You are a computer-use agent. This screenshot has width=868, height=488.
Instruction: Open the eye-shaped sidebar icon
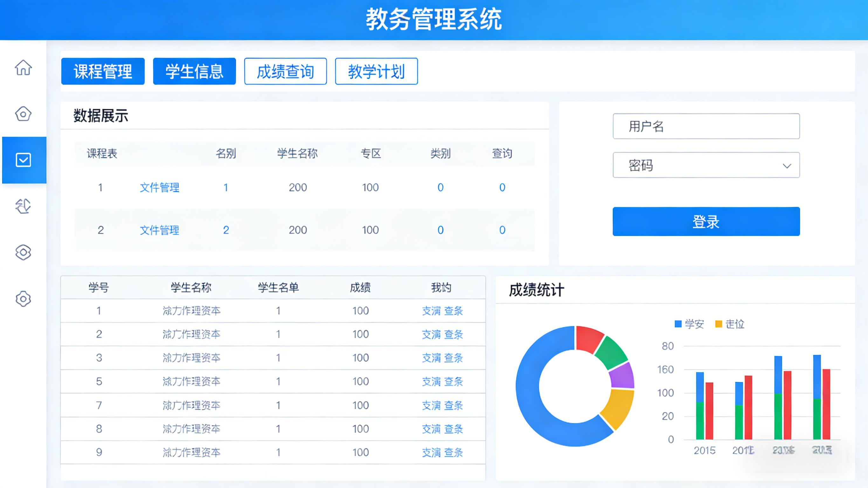coord(23,252)
